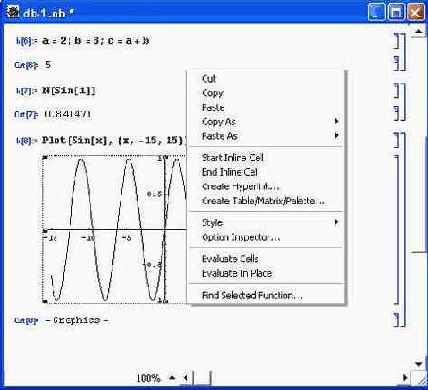Choose Copy in the context menu
Screen dimensions: 428x390
[x=213, y=93]
